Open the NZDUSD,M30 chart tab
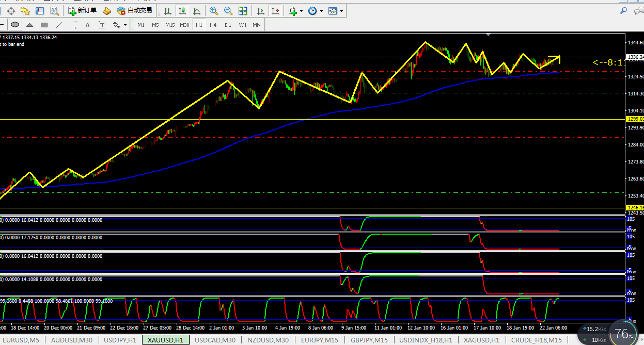The height and width of the screenshot is (345, 644). (268, 340)
